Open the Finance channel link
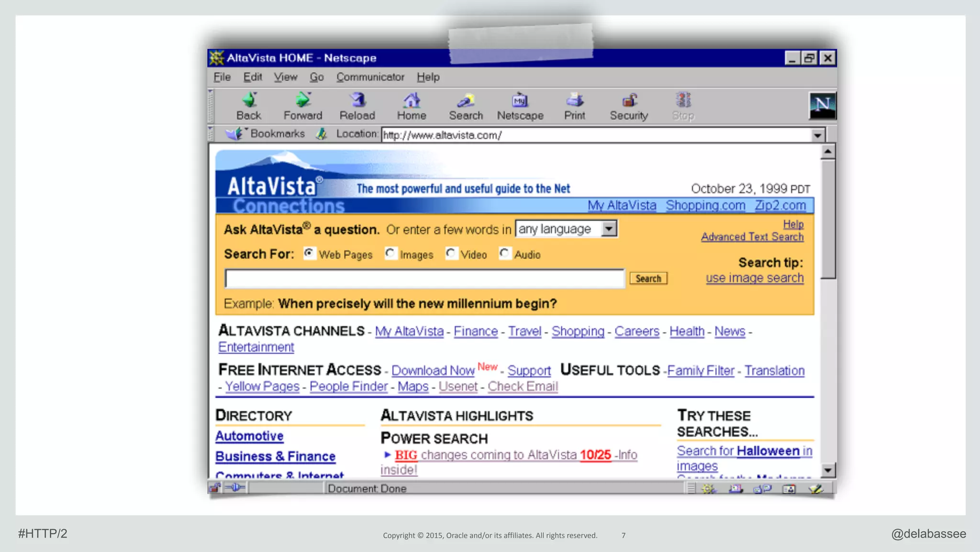980x552 pixels. pyautogui.click(x=476, y=331)
